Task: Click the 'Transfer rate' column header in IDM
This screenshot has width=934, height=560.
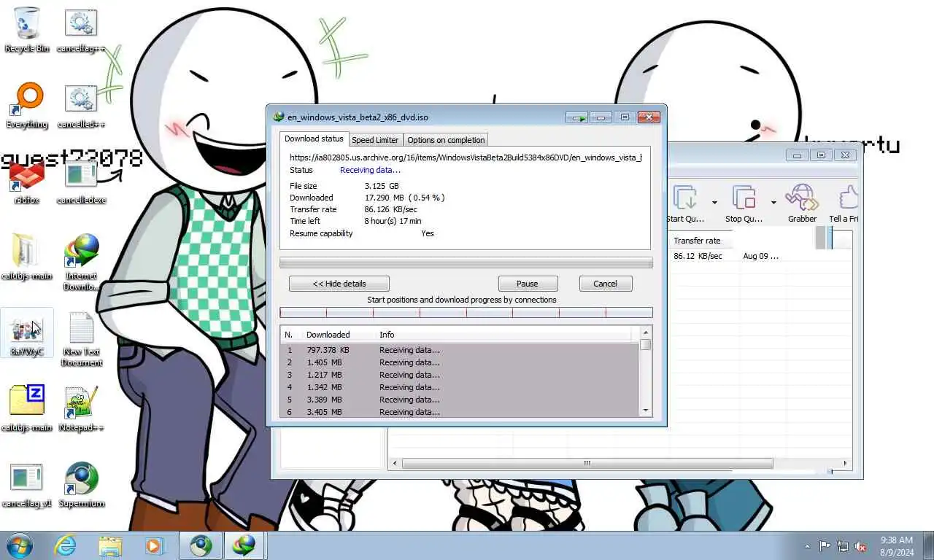Action: (698, 241)
